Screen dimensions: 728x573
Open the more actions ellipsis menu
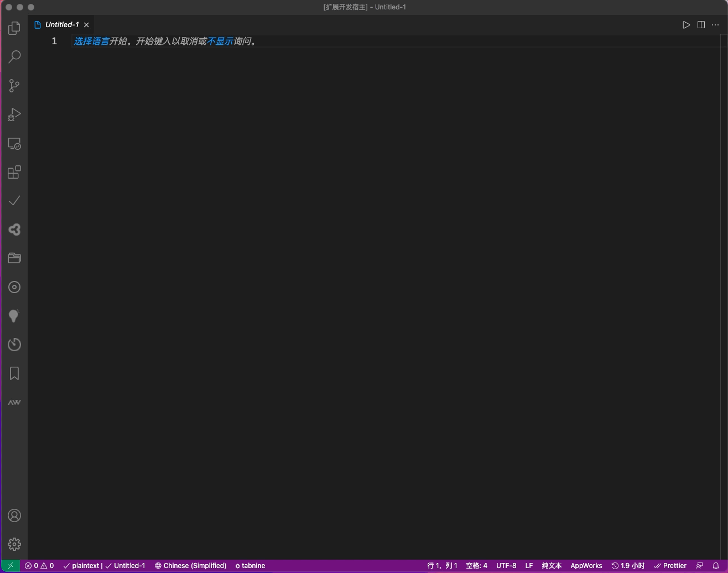click(715, 24)
